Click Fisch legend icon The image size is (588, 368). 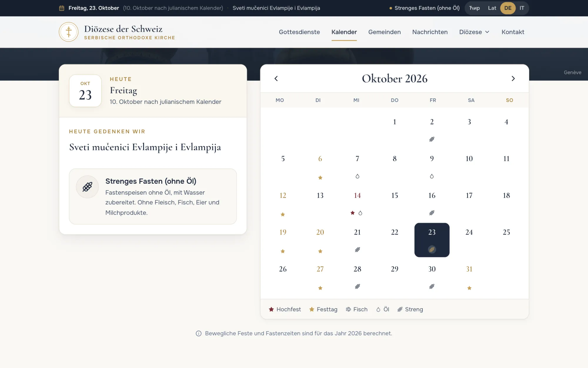point(348,309)
